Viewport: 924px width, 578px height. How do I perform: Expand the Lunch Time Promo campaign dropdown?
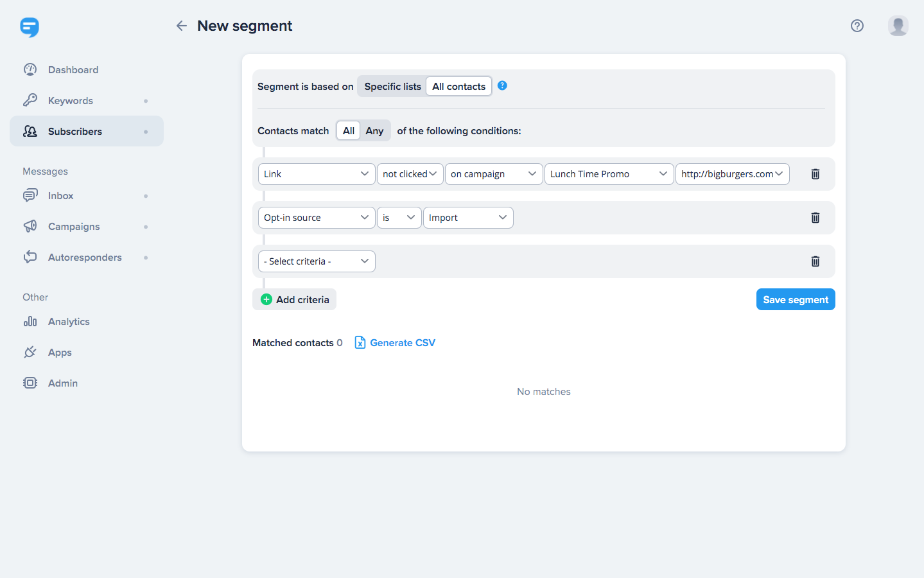click(x=608, y=174)
